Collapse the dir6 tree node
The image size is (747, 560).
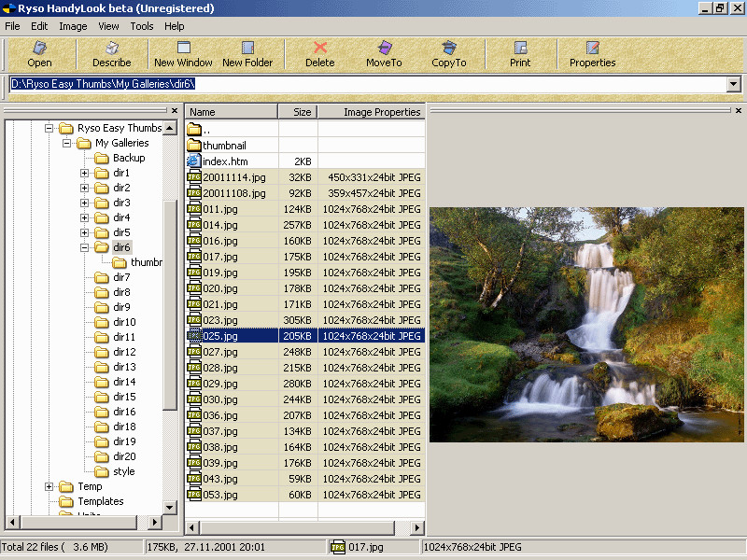pyautogui.click(x=84, y=247)
